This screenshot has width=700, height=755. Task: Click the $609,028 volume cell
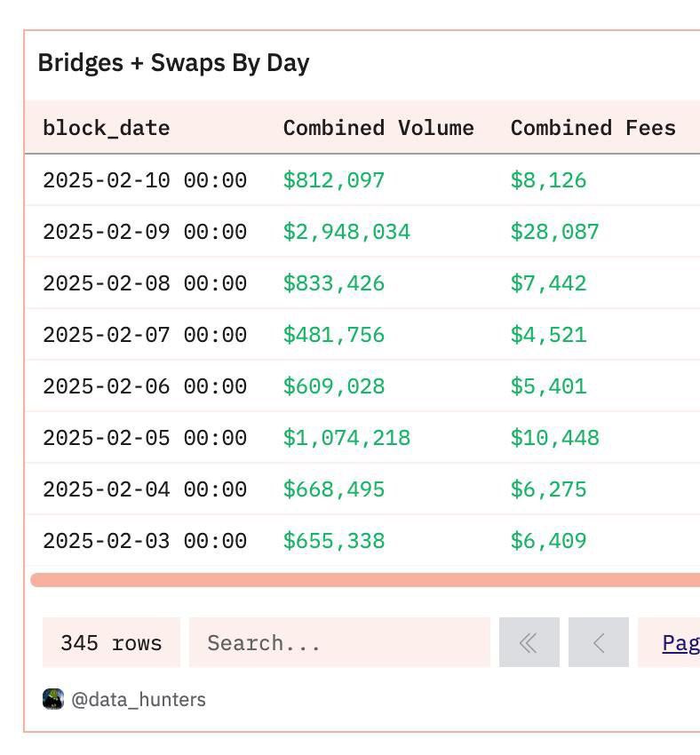point(334,386)
